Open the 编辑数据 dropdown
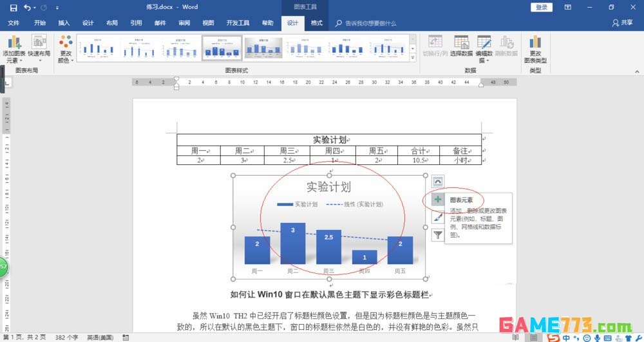644x342 pixels. click(484, 49)
